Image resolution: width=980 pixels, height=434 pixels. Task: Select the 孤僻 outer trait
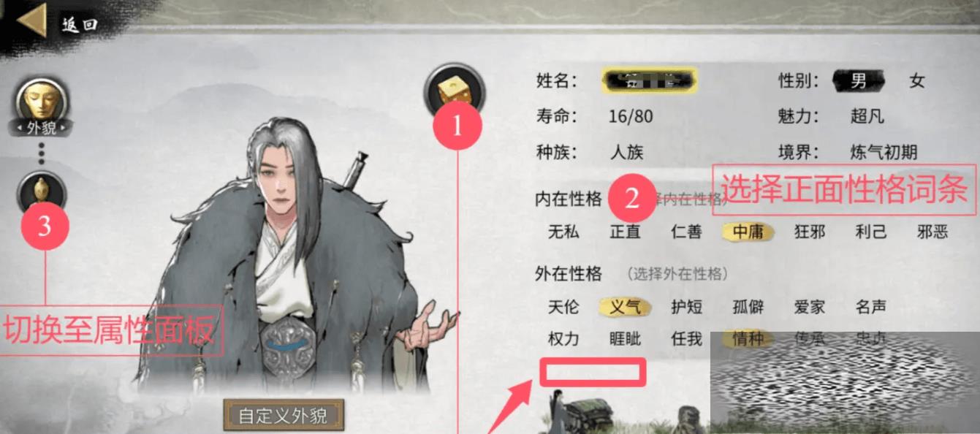click(x=748, y=307)
